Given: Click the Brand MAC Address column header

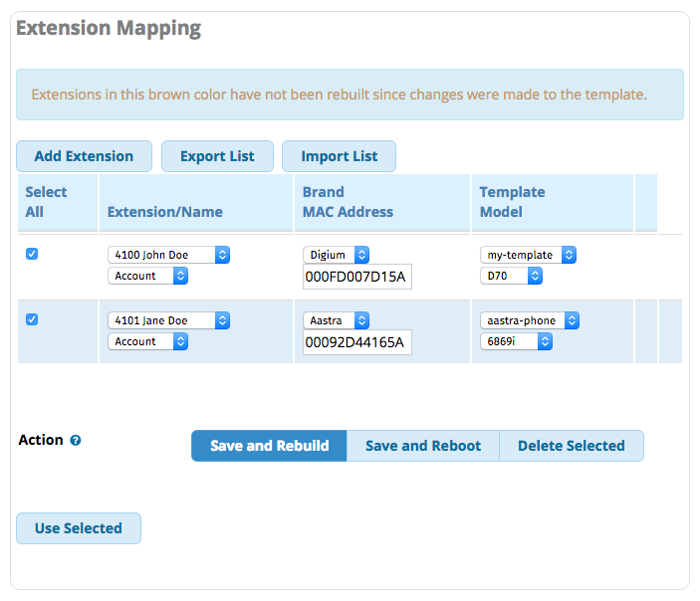Looking at the screenshot, I should pos(348,202).
